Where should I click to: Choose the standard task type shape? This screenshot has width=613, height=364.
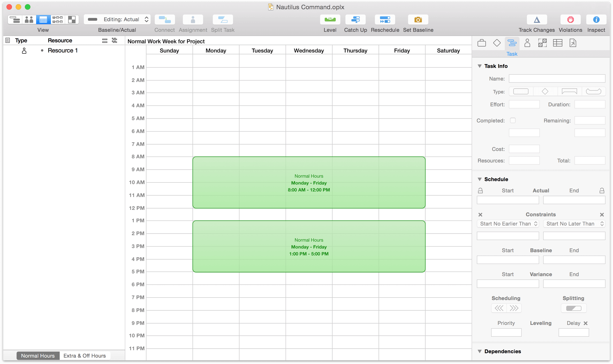click(521, 92)
